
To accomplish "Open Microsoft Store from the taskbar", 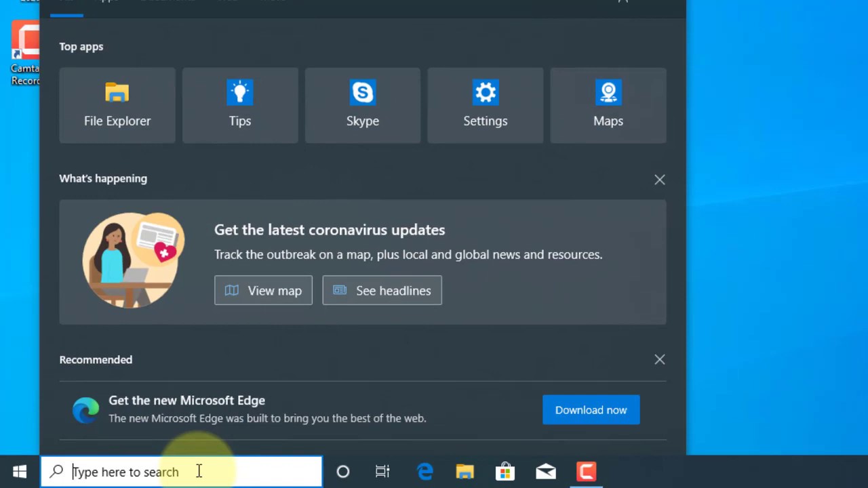I will coord(505,472).
